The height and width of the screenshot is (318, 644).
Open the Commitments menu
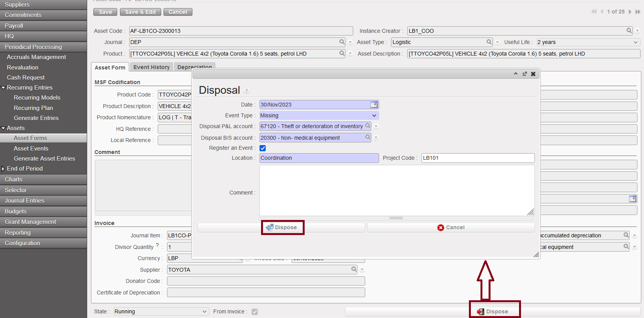[43, 15]
